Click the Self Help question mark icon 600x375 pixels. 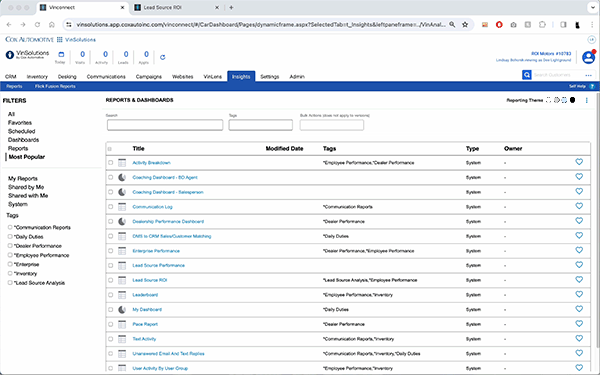pos(592,86)
